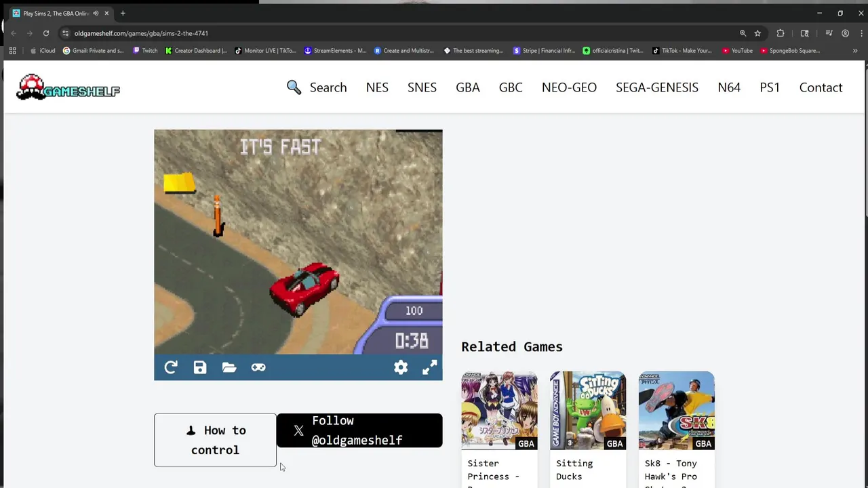Click the browser forward arrow
The width and height of the screenshot is (868, 488).
coord(29,33)
